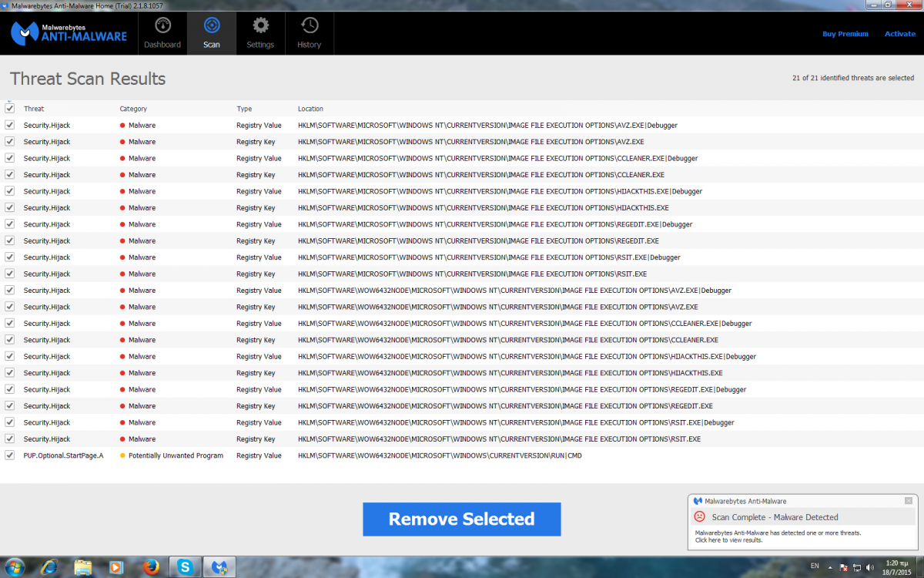Open the Scan tab
924x578 pixels.
(x=212, y=33)
